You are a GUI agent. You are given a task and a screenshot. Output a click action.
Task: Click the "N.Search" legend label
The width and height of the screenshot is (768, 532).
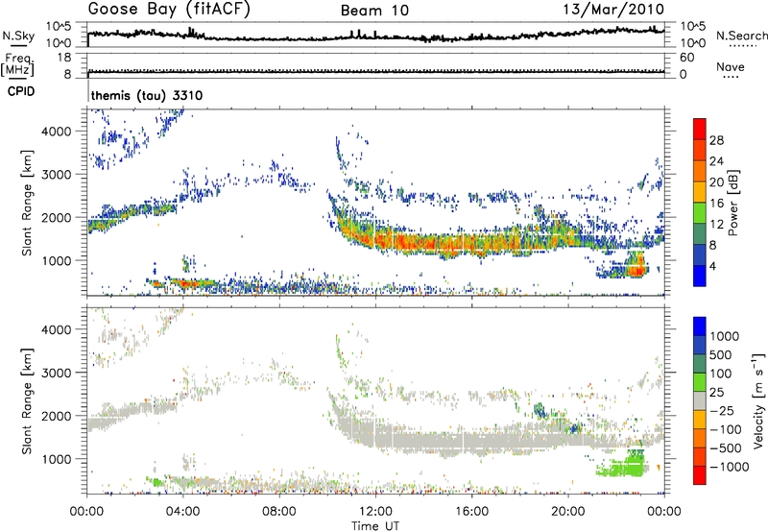click(741, 36)
